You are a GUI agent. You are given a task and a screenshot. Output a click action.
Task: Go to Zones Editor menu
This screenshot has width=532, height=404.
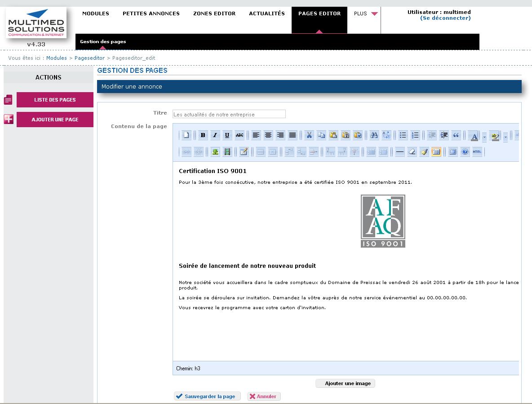tap(214, 13)
